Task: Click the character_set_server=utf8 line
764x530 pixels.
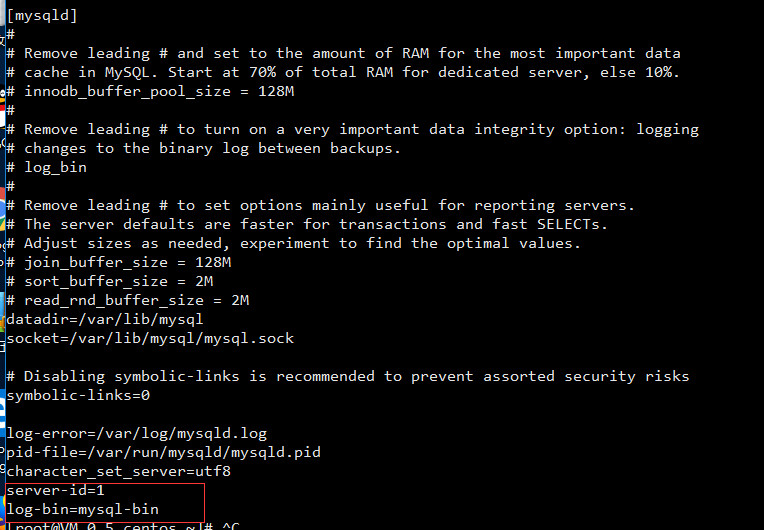Action: (119, 471)
